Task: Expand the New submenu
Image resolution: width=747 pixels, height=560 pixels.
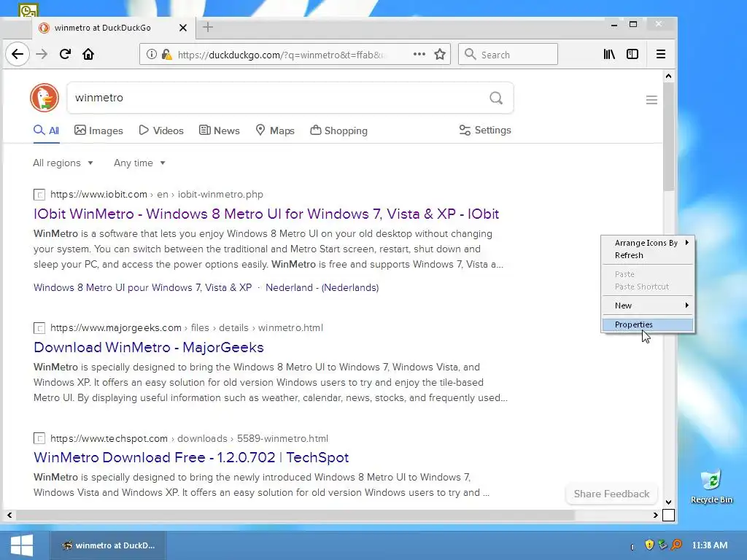Action: [x=648, y=306]
